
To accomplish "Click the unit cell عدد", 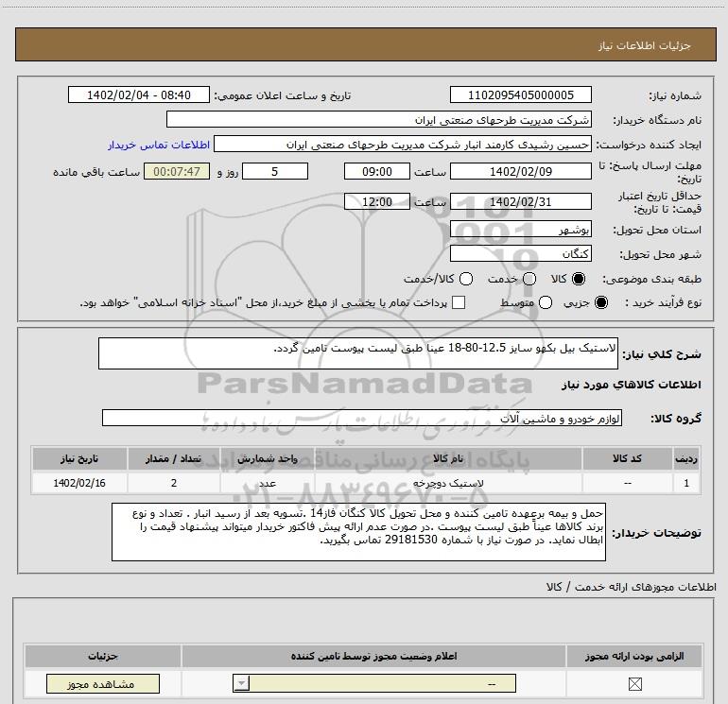I will [268, 483].
